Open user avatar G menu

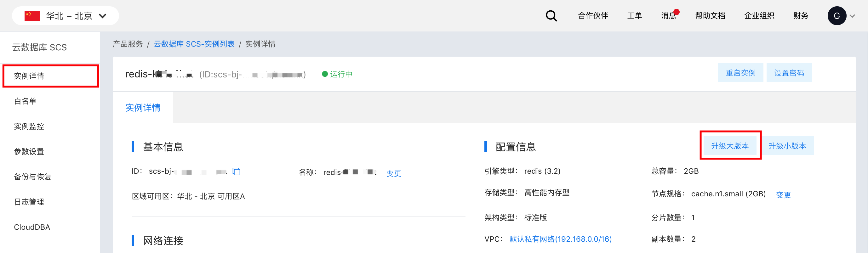click(x=836, y=16)
